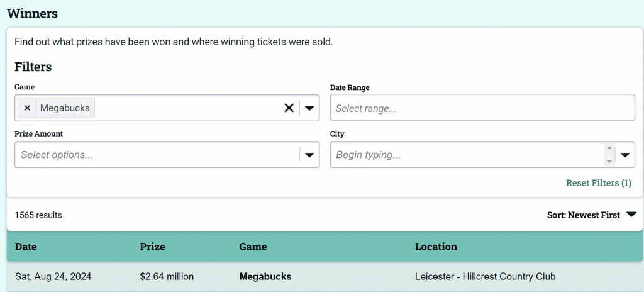This screenshot has width=644, height=292.
Task: Remove the Megabucks chip from Game filter
Action: point(27,108)
